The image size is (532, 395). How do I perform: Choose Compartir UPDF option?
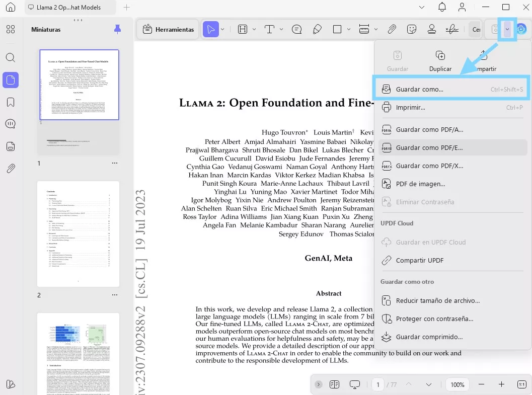tap(452, 260)
